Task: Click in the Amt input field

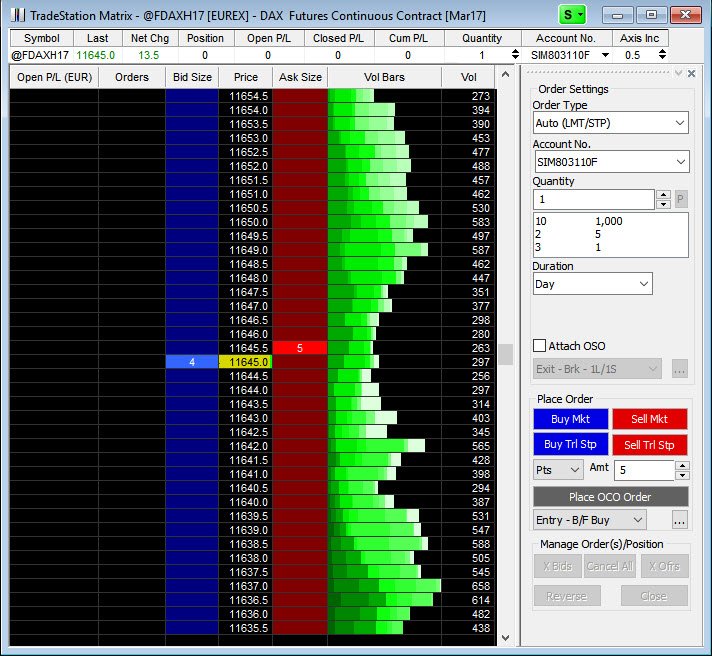Action: click(645, 470)
